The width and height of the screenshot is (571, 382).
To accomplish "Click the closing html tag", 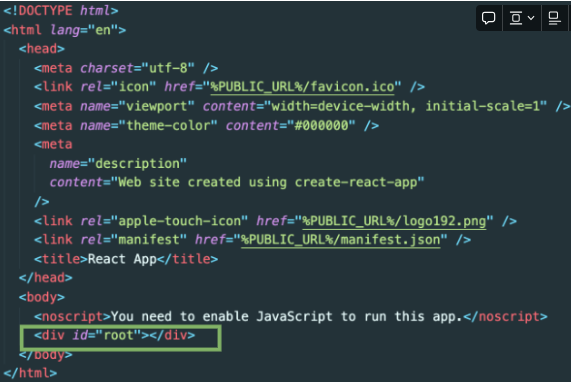I will point(30,373).
